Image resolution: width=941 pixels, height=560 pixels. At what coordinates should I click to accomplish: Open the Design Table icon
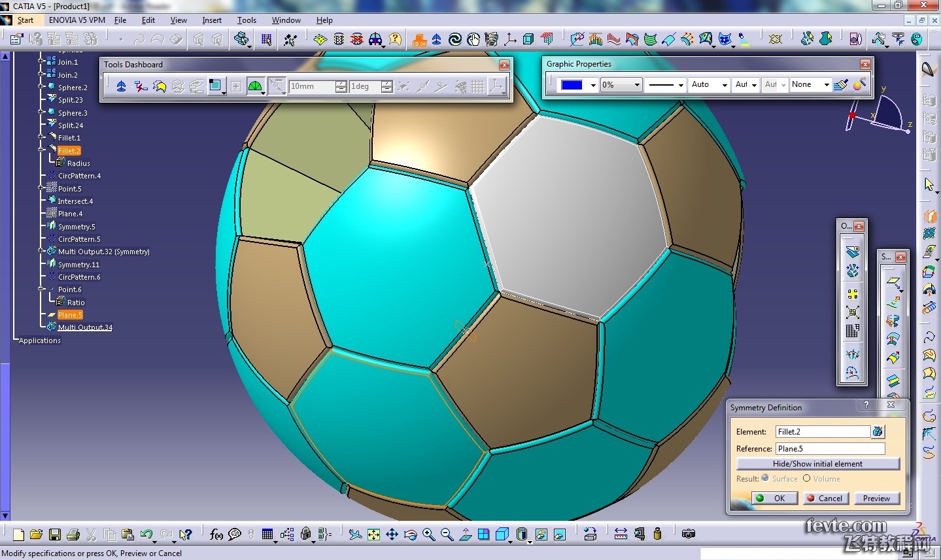point(267,535)
